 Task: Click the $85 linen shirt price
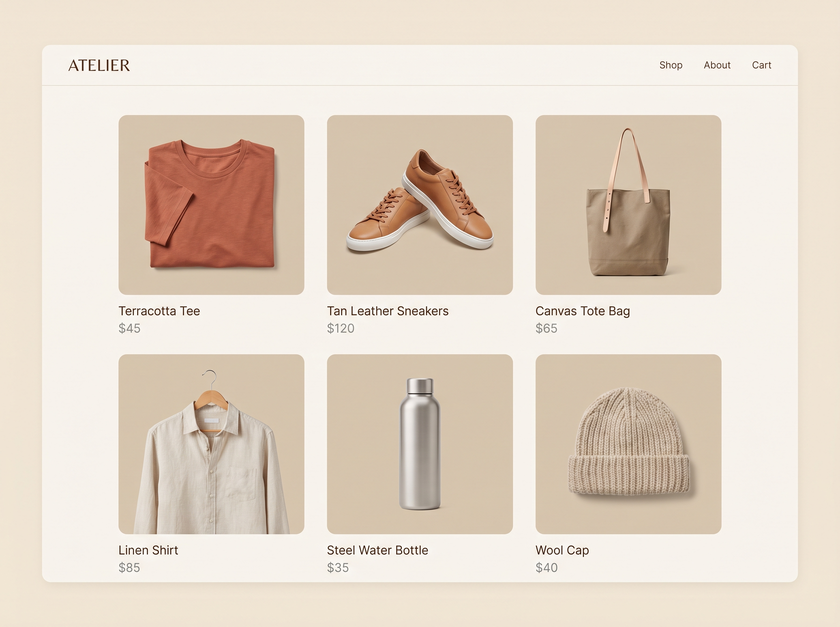click(129, 568)
